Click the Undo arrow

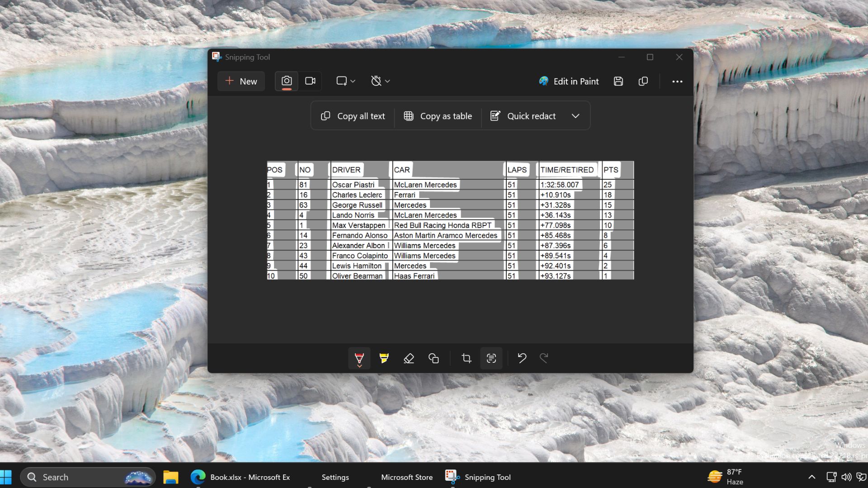tap(522, 358)
